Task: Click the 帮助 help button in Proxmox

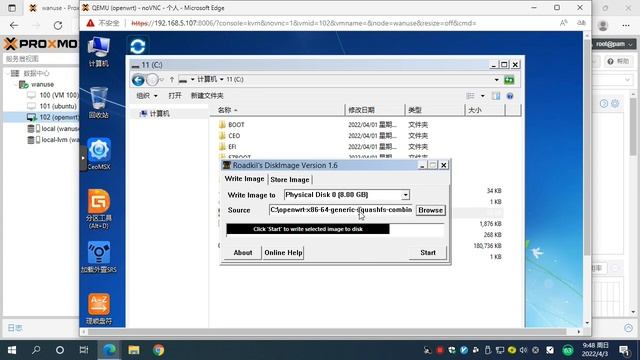Action: (x=618, y=62)
